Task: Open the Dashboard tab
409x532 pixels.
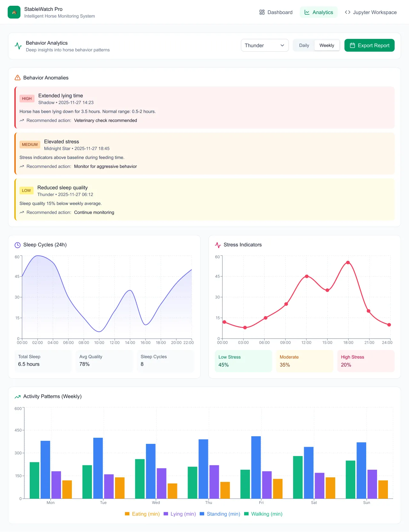Action: click(276, 12)
